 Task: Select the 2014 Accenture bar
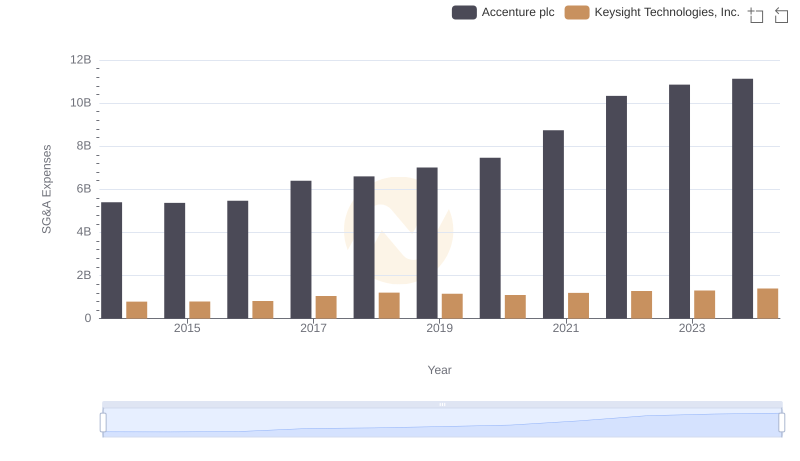[112, 260]
